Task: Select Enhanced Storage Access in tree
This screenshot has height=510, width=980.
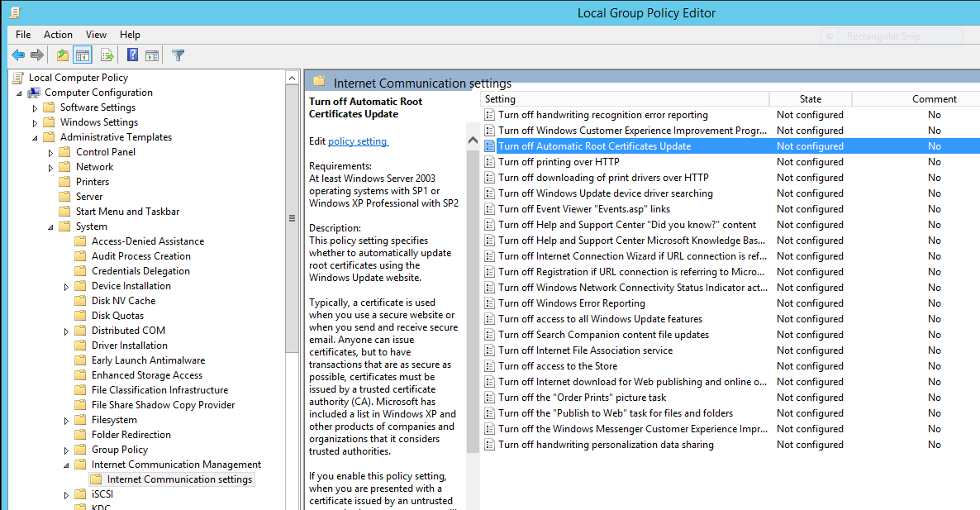Action: point(147,375)
